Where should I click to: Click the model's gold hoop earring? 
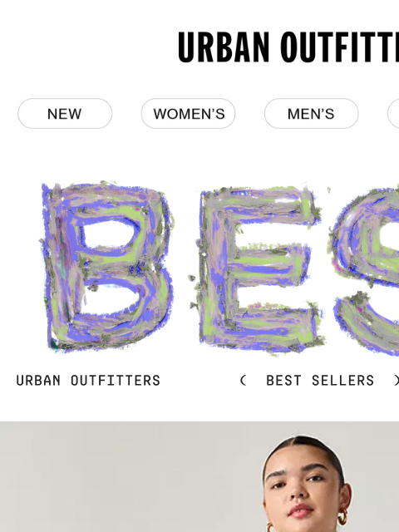tap(342, 516)
